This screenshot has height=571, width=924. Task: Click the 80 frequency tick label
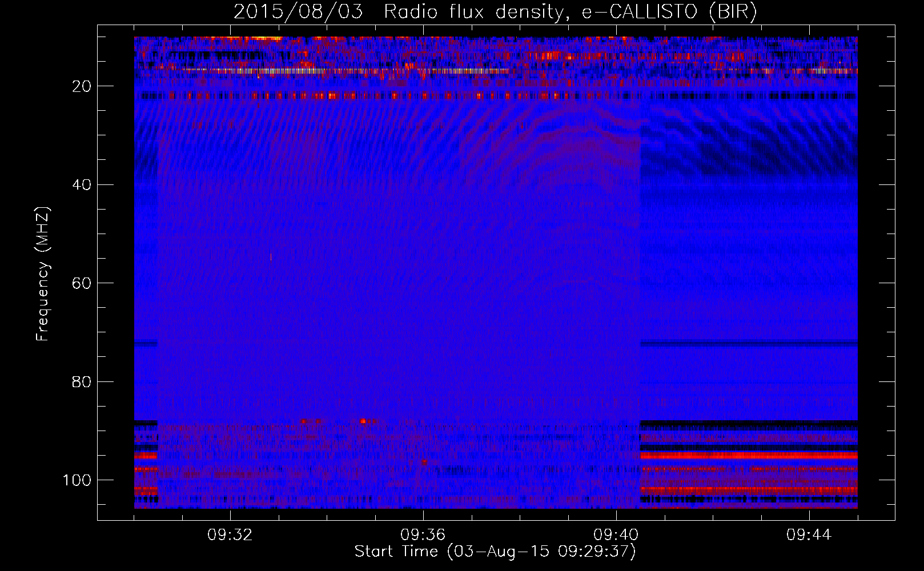[82, 381]
